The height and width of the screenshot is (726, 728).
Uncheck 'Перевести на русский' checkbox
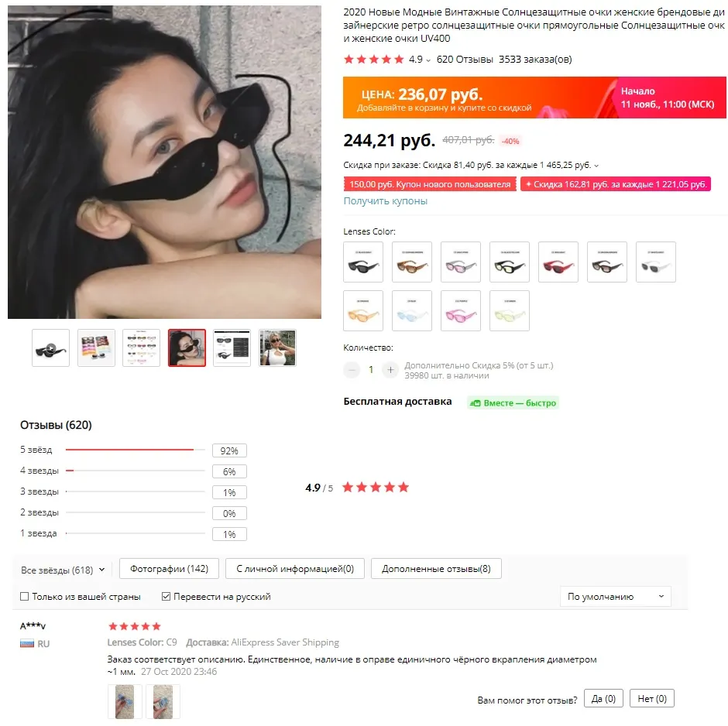point(166,597)
